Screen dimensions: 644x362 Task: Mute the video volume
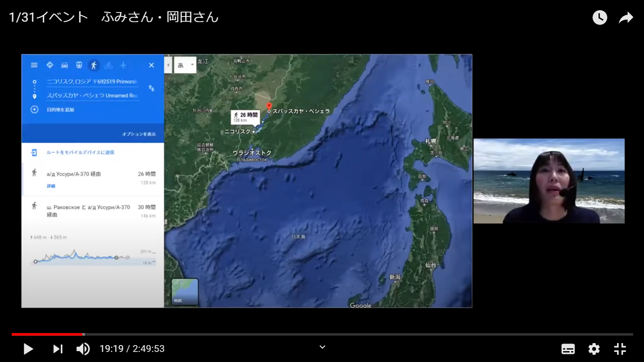click(x=83, y=349)
